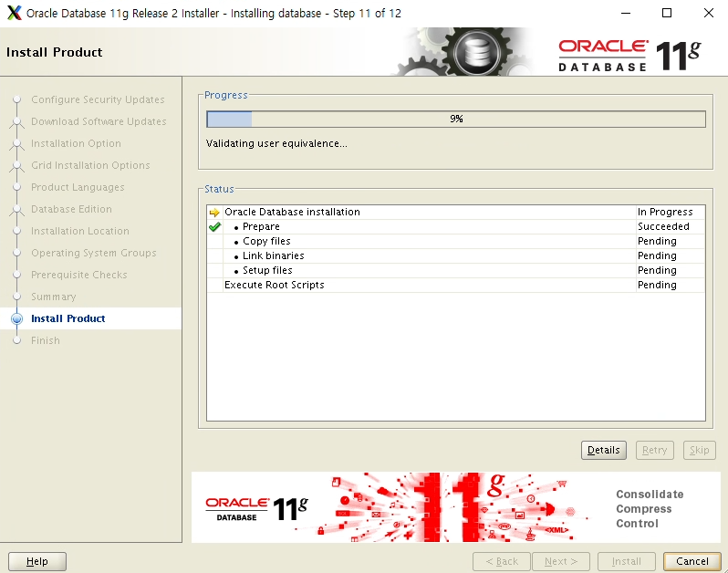Click the Finish step bullet icon
728x573 pixels.
click(x=16, y=340)
